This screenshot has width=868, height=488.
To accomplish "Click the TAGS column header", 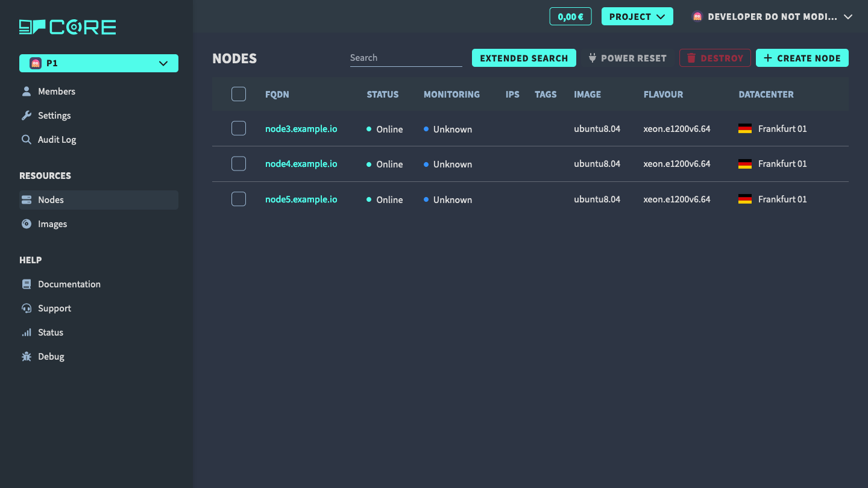I will [x=546, y=94].
